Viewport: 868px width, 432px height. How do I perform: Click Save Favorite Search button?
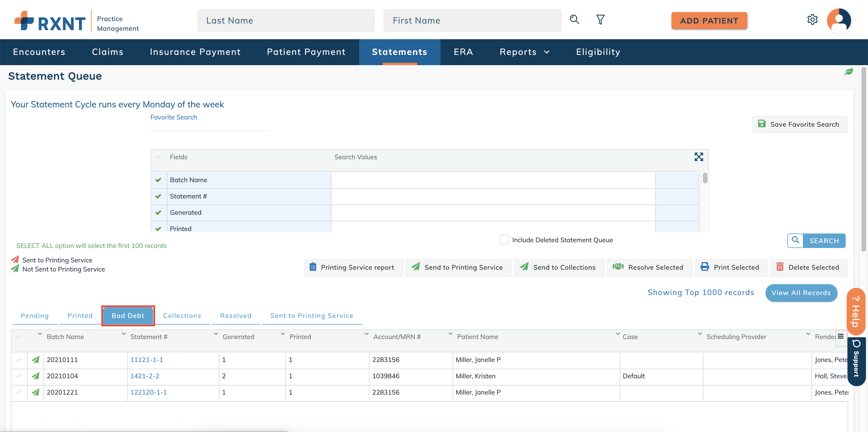pyautogui.click(x=800, y=124)
